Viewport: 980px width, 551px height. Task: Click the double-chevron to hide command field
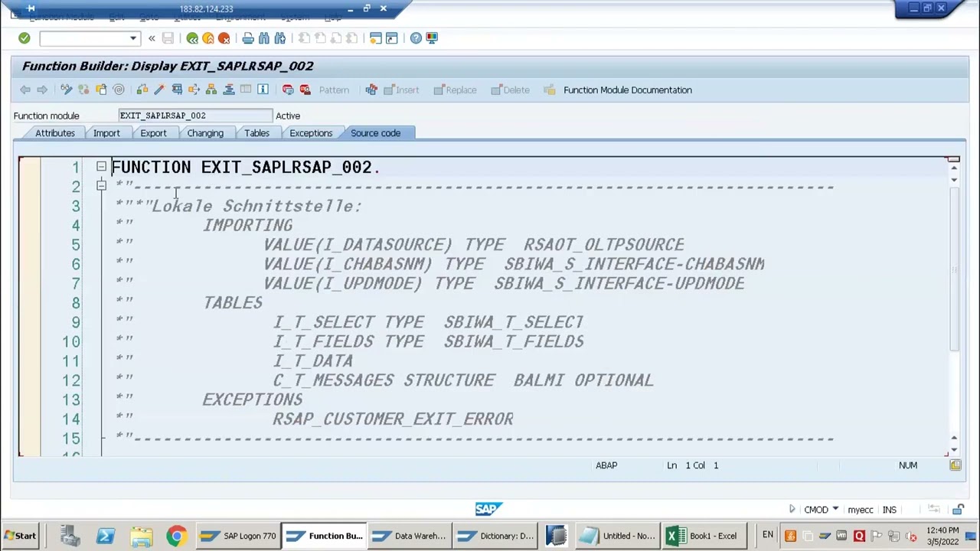[x=152, y=38]
